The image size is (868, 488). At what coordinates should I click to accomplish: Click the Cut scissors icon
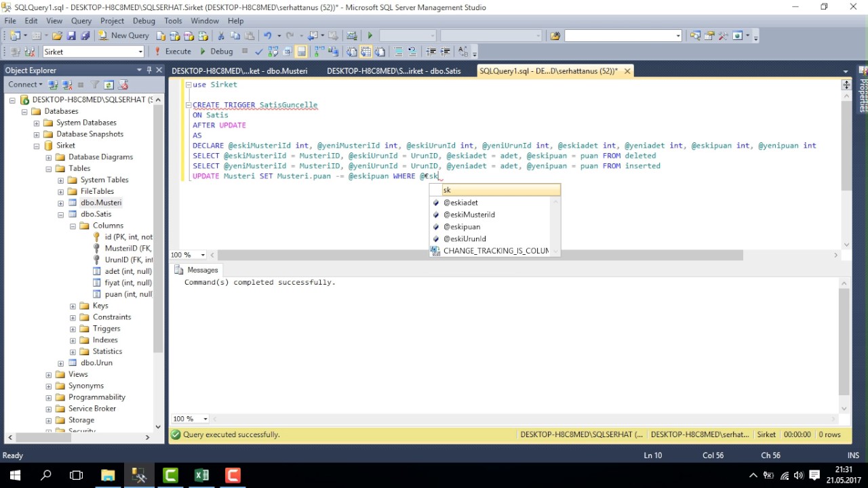point(221,35)
